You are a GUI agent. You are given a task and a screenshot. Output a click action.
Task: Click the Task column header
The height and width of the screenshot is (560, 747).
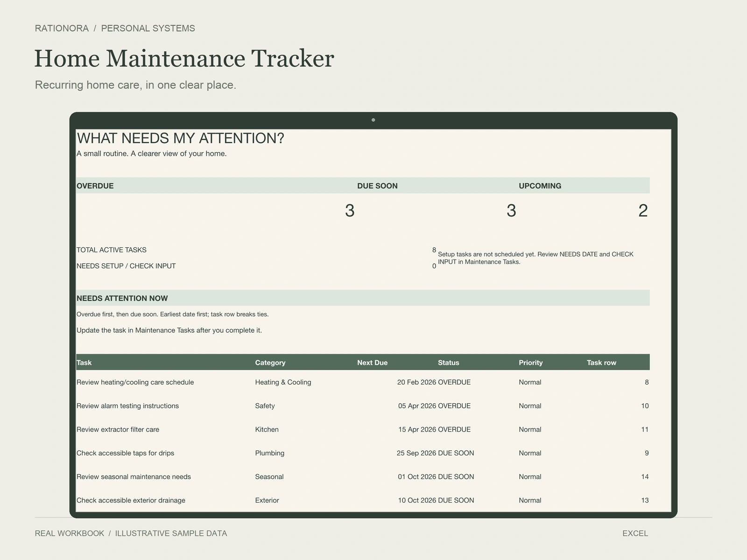click(x=84, y=363)
